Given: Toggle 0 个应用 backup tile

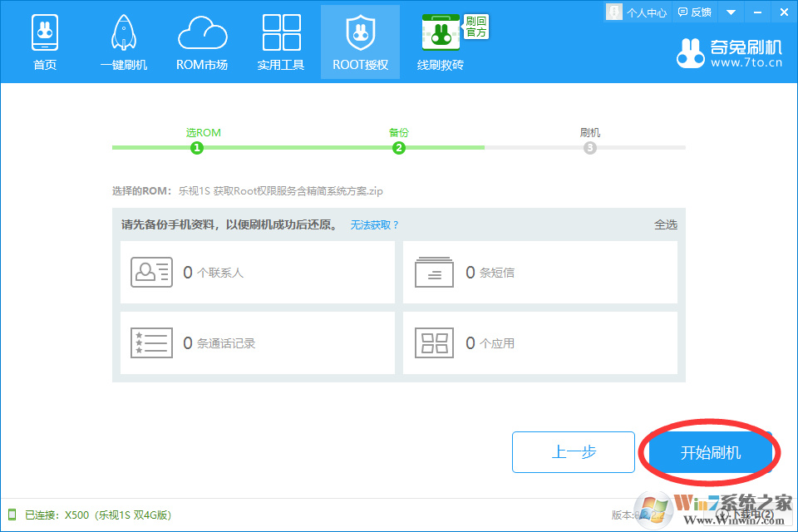Looking at the screenshot, I should point(540,343).
